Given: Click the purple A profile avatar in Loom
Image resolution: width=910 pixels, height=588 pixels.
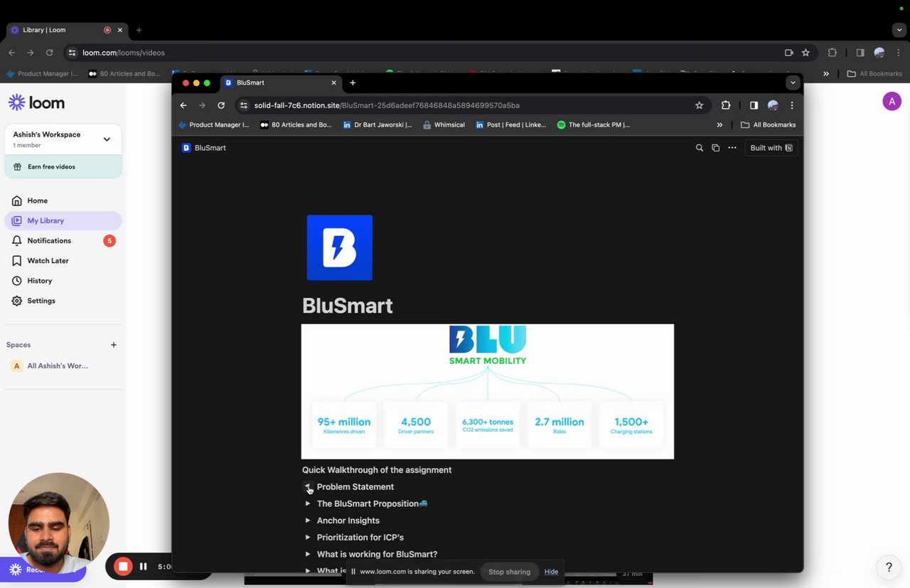Looking at the screenshot, I should point(892,102).
